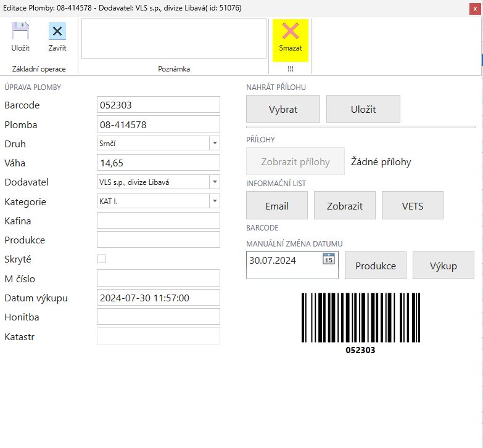The image size is (483, 448).
Task: Open the Druh combo box showing Srnčí
Action: [159, 143]
